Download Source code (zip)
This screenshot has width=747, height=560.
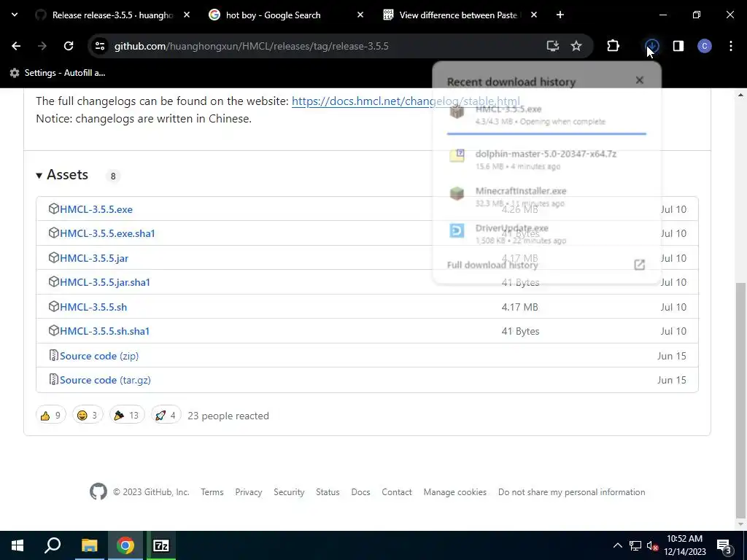click(99, 356)
